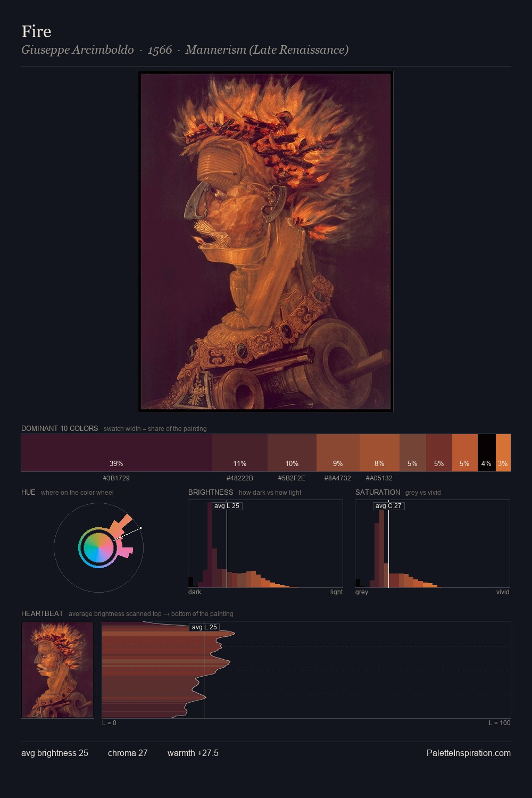Select the 8% swatch labeled #A05132
This screenshot has height=798, width=532.
click(x=379, y=453)
